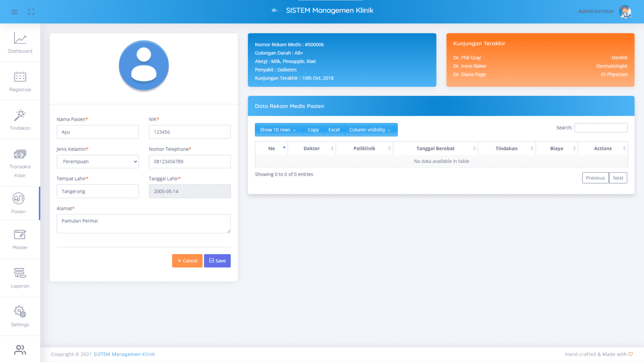Open the Master sidebar icon
The height and width of the screenshot is (362, 644).
(x=20, y=235)
